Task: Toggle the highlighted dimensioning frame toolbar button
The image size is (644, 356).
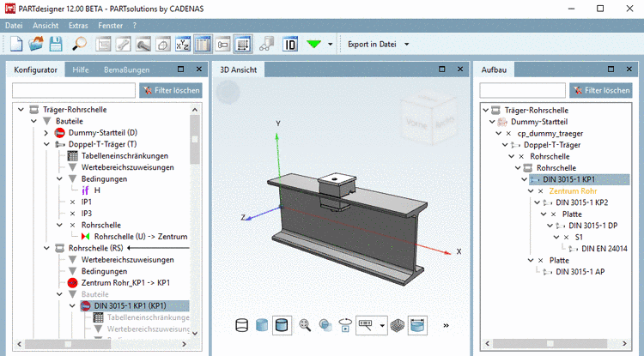Action: tap(243, 44)
